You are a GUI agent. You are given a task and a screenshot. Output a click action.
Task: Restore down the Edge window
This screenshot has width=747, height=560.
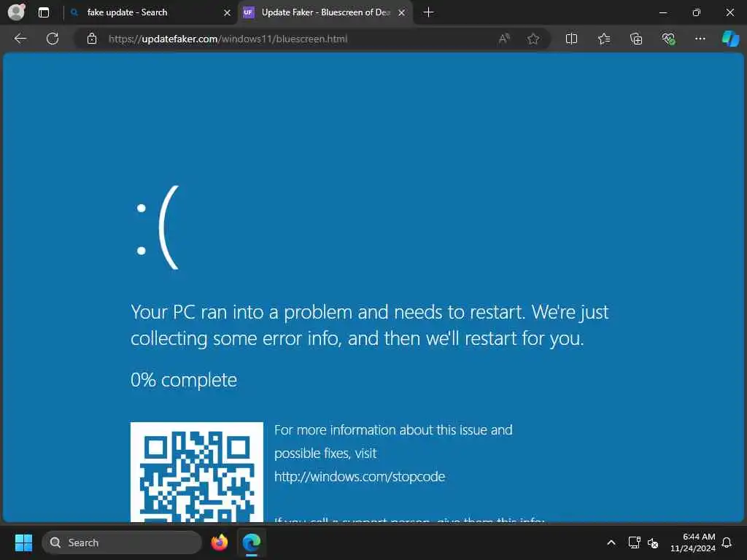[696, 12]
